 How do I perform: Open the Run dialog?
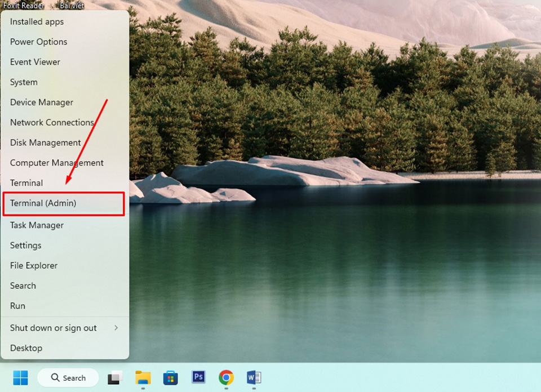point(17,306)
